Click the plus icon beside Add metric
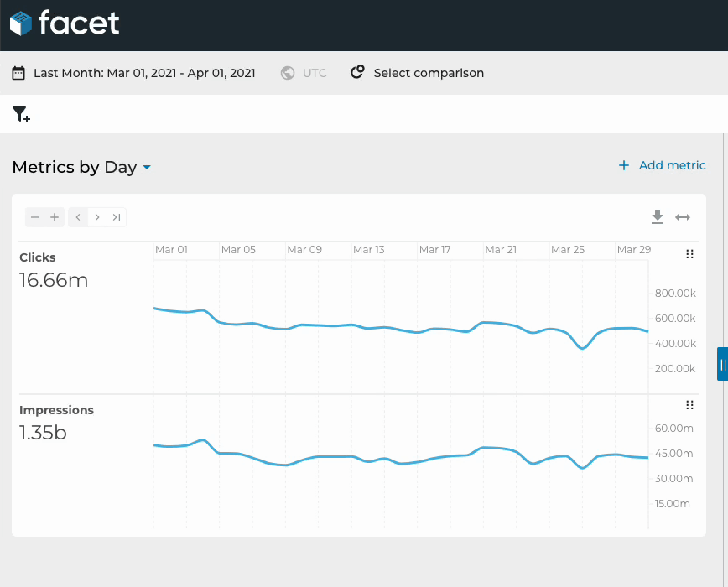The image size is (728, 587). 624,165
